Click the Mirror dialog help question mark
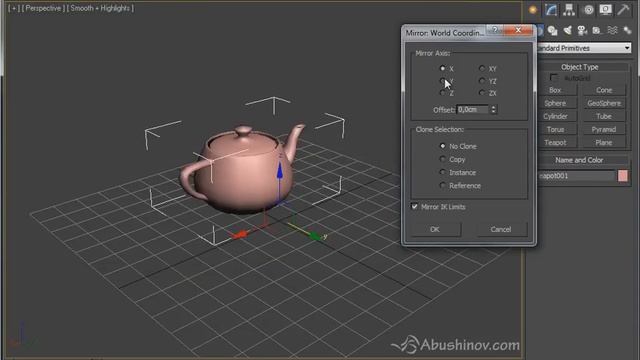 pyautogui.click(x=495, y=30)
